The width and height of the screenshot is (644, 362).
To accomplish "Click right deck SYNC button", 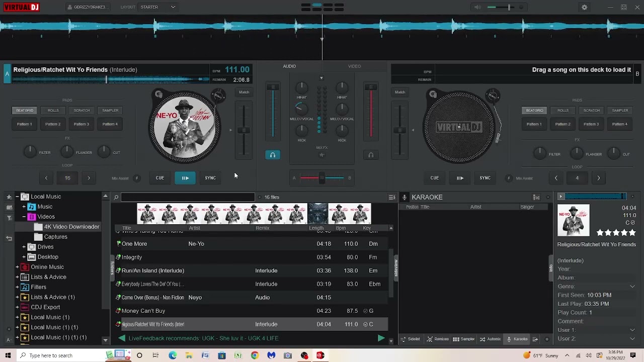I will tap(485, 178).
